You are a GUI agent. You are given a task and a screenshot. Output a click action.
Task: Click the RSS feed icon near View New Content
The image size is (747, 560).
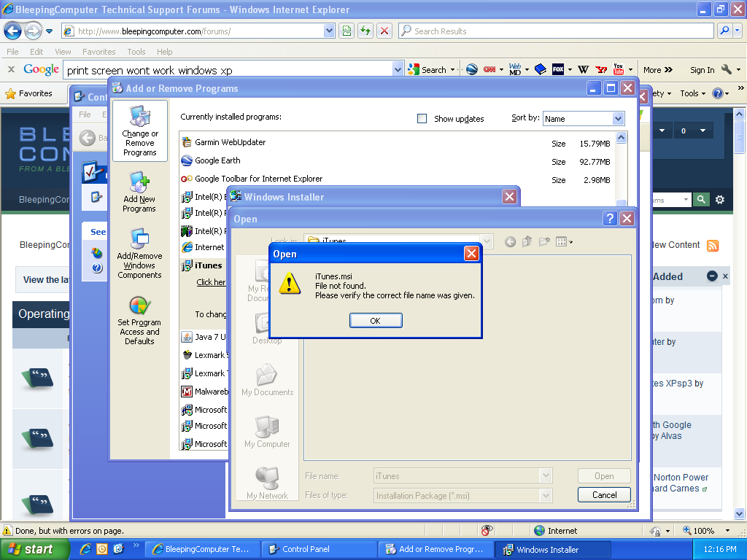click(713, 245)
